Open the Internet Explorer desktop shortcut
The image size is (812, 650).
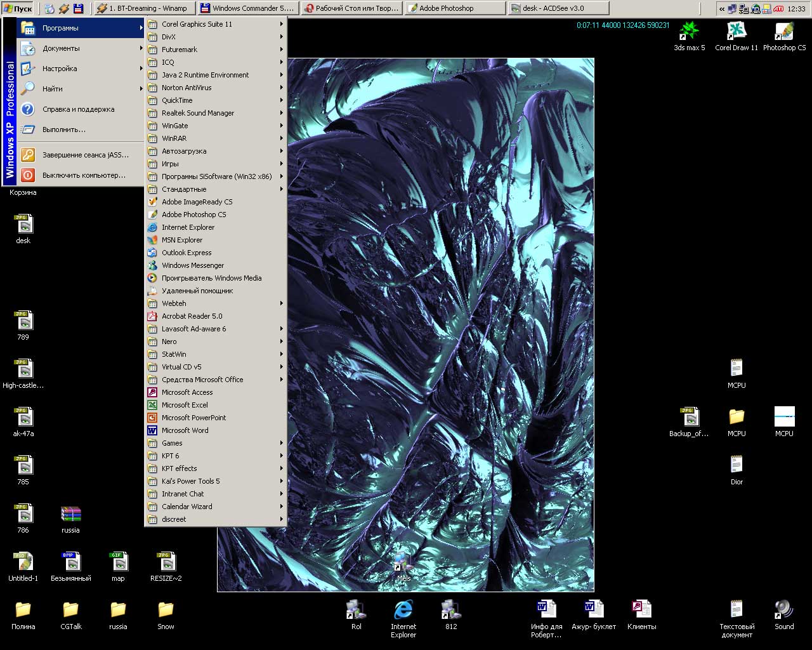pos(403,611)
